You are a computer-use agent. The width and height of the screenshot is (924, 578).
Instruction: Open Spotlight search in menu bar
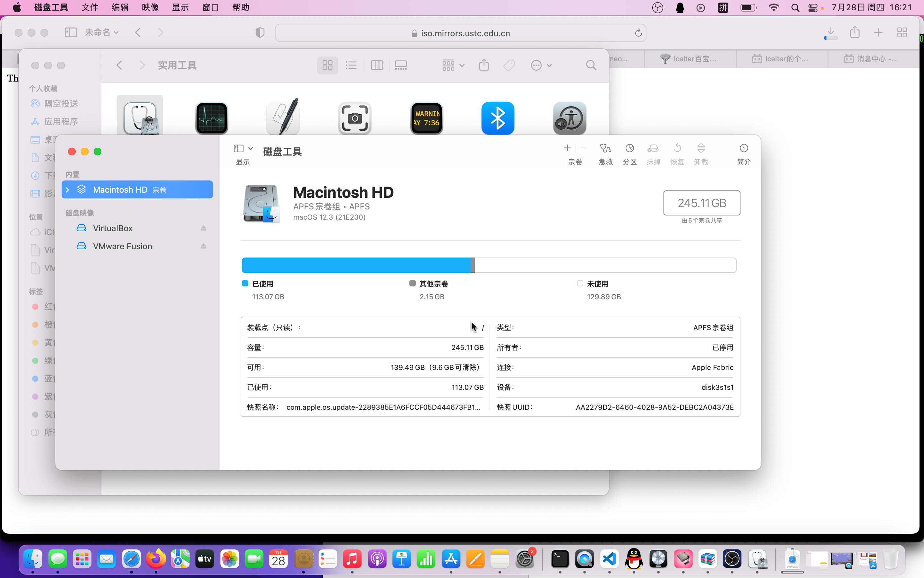click(x=795, y=8)
